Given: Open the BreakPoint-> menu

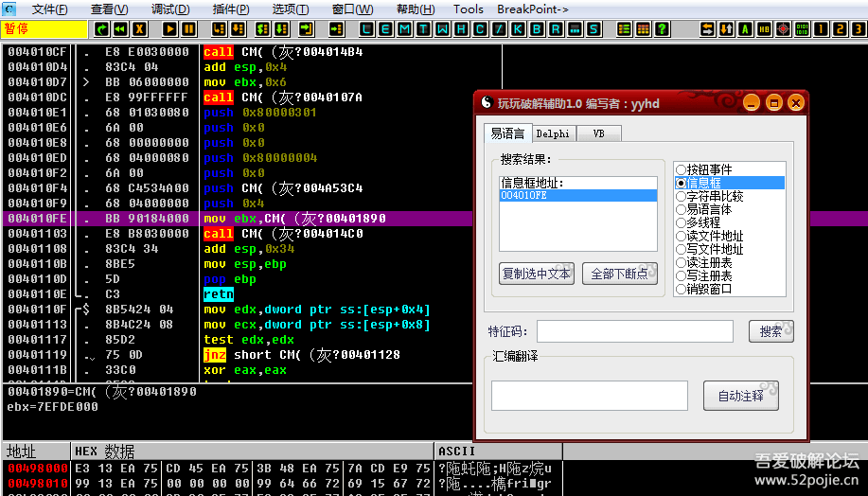Looking at the screenshot, I should [x=533, y=9].
